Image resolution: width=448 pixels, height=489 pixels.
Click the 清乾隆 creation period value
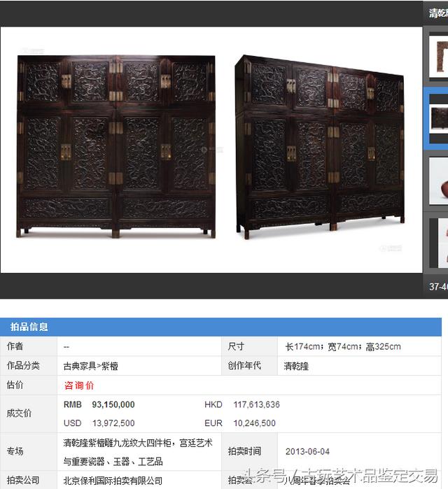(296, 366)
